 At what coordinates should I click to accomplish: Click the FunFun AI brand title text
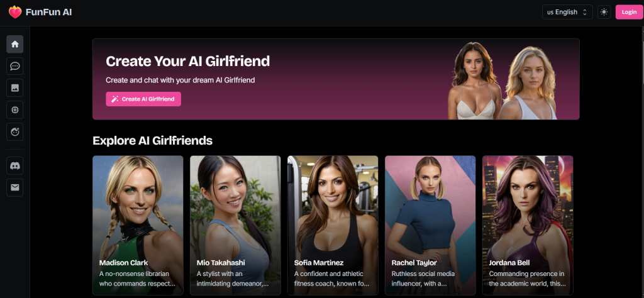click(x=49, y=13)
